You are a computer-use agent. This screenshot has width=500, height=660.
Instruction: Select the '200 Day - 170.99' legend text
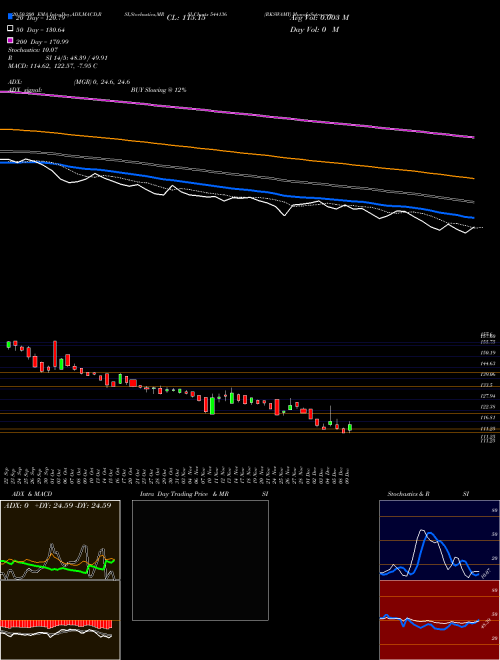coord(42,42)
